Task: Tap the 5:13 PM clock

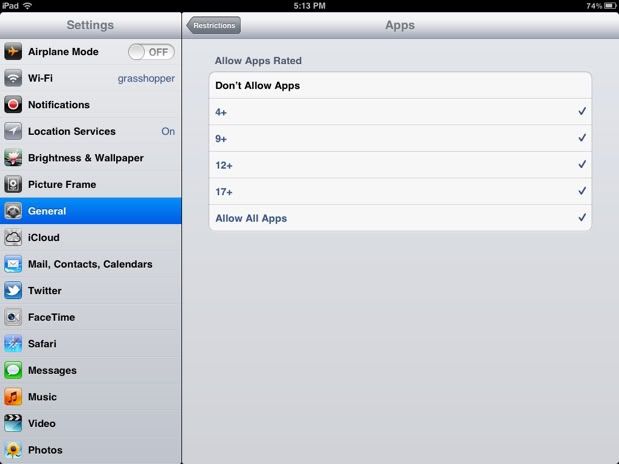Action: click(x=310, y=6)
